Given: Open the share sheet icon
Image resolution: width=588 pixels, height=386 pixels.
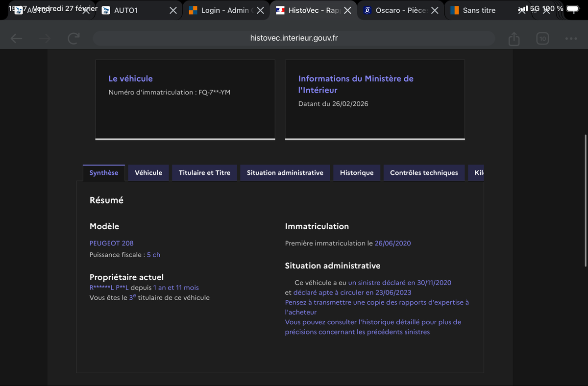Looking at the screenshot, I should 514,39.
